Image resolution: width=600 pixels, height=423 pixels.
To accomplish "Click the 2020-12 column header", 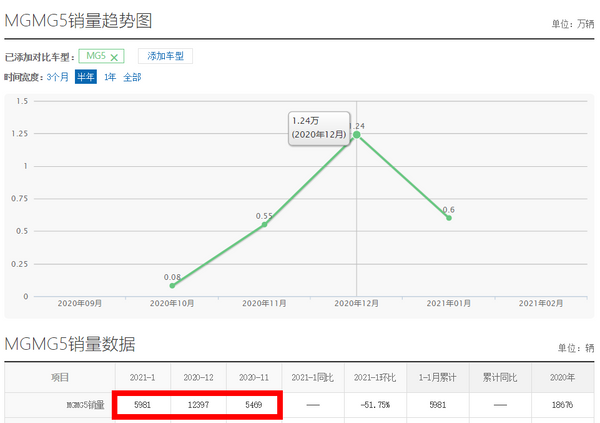I will (x=198, y=378).
